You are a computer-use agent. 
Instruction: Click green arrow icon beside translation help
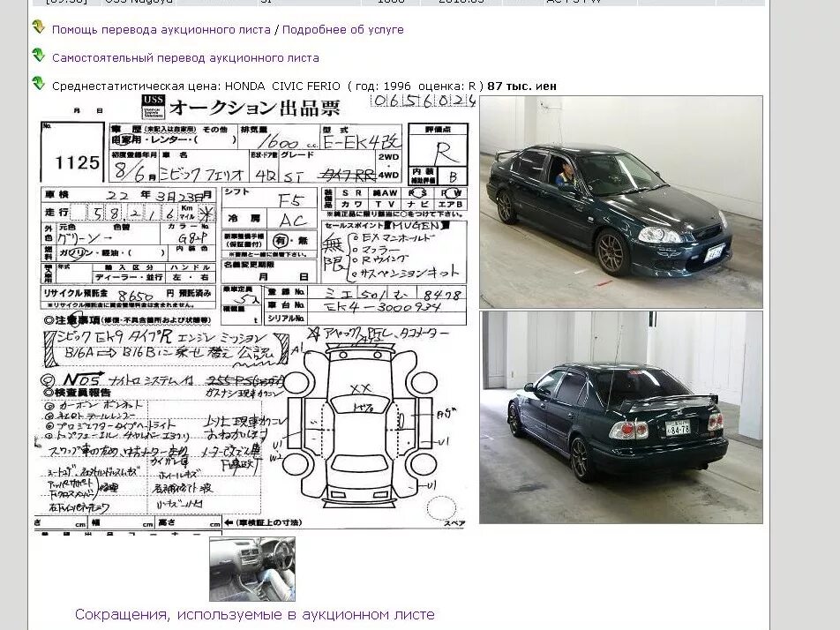pyautogui.click(x=39, y=26)
